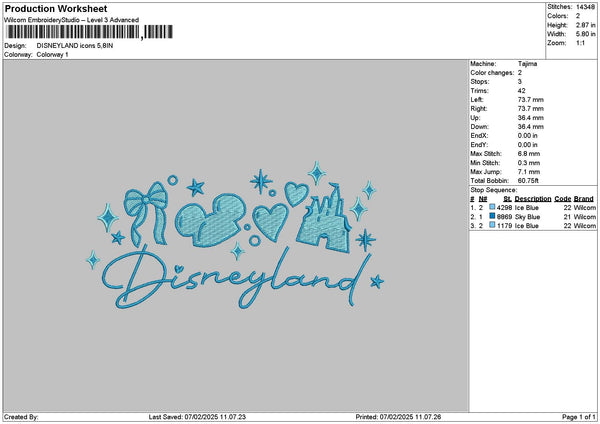Click the Total Bobbin value 60.75ft
Image resolution: width=600 pixels, height=424 pixels.
pos(528,181)
